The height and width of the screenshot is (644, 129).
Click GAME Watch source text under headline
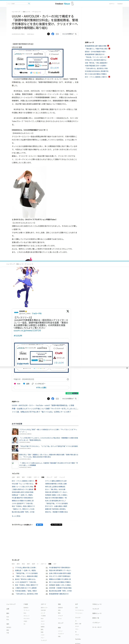(x=31, y=34)
